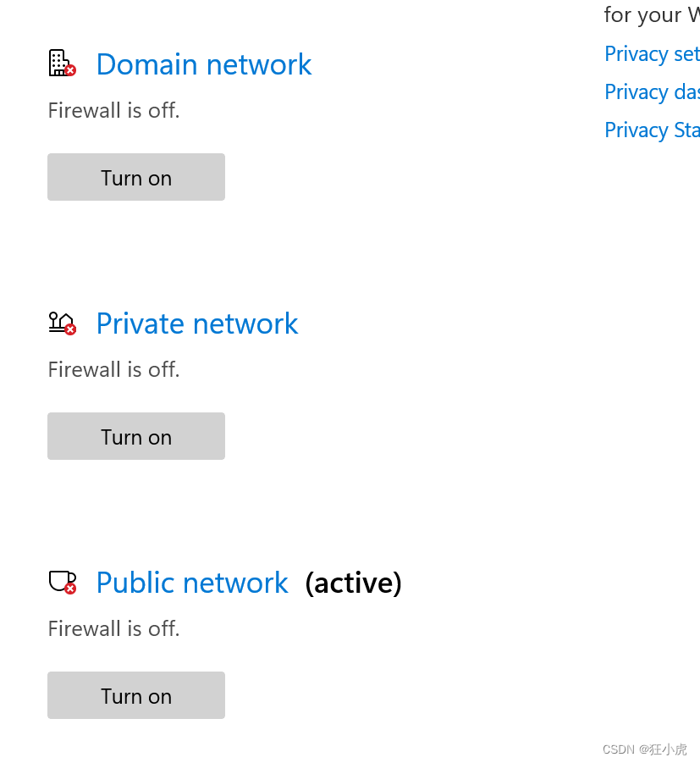Open Public network firewall settings
Image resolution: width=700 pixels, height=763 pixels.
[192, 583]
